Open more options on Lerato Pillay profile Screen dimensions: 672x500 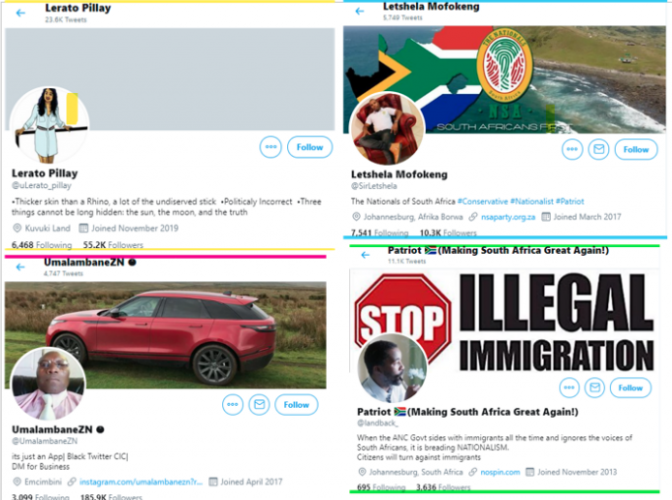pyautogui.click(x=271, y=147)
